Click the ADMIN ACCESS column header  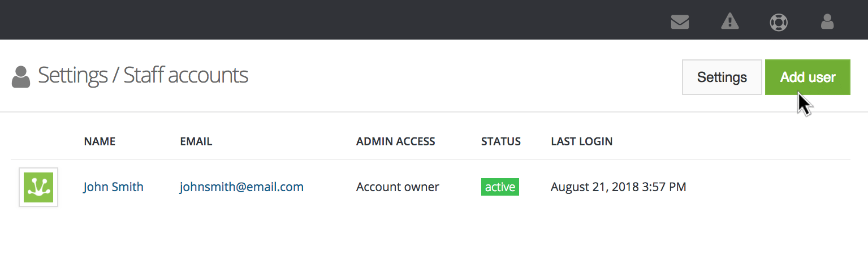click(395, 141)
